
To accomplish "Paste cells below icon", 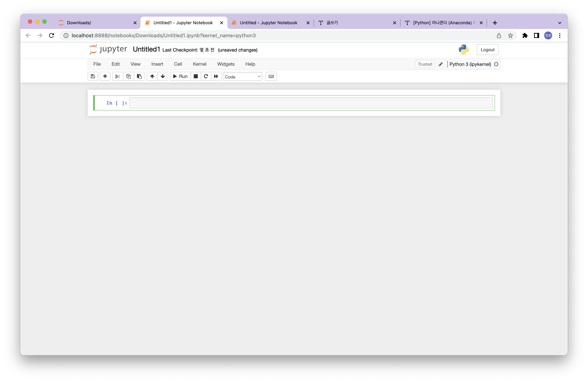I will pos(139,76).
